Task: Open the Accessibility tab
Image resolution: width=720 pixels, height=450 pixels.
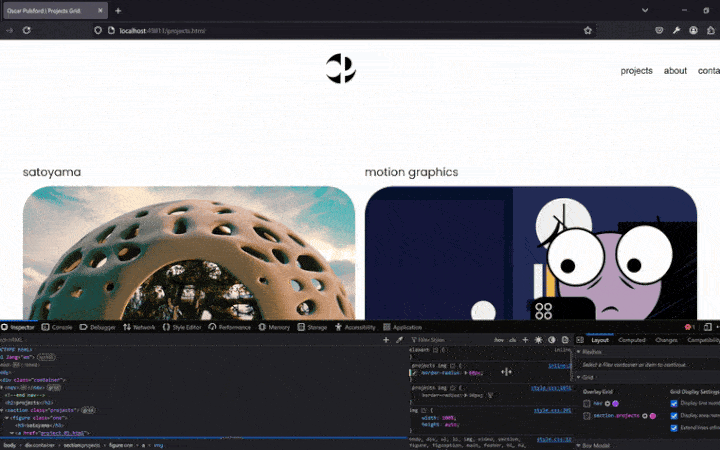Action: coord(355,327)
